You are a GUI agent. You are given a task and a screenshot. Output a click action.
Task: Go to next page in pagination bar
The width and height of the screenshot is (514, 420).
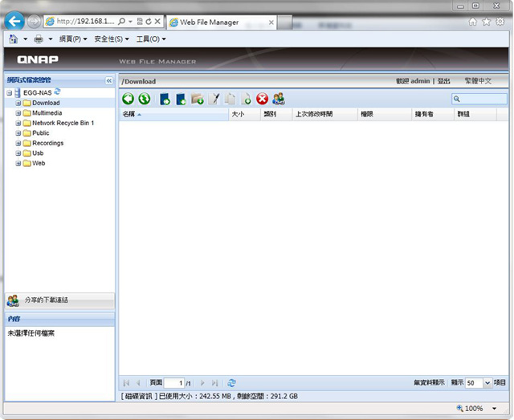point(202,383)
